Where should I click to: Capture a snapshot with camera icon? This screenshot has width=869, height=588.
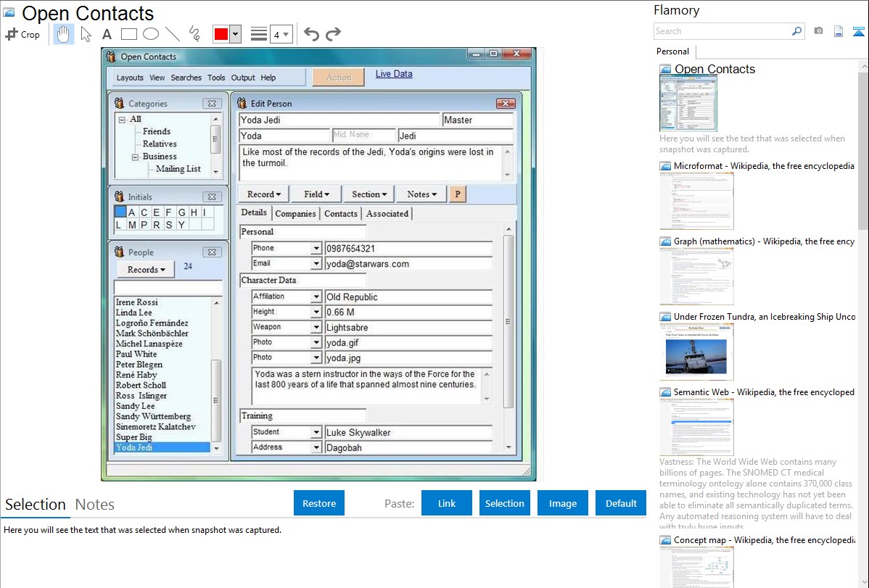[x=818, y=31]
